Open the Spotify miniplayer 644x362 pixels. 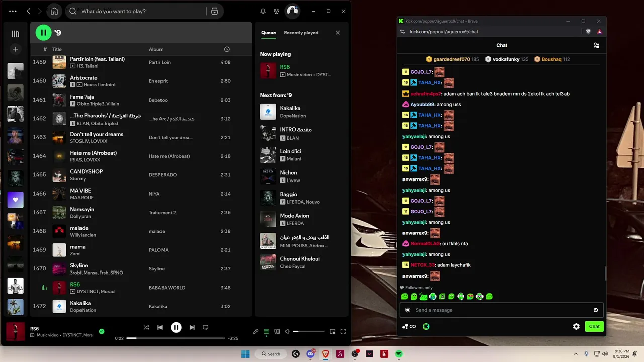pyautogui.click(x=332, y=332)
